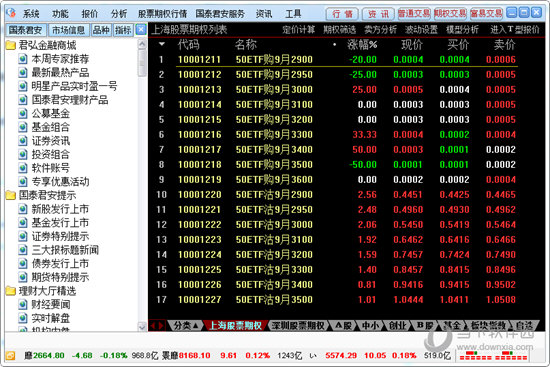550x367 pixels.
Task: Open the column header dropdown arrow
Action: (x=162, y=45)
